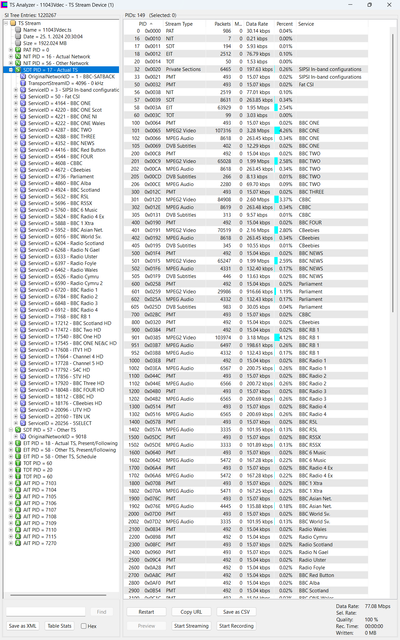Image resolution: width=400 pixels, height=640 pixels.
Task: Collapse the SDT PID = 17 - Actual TS node
Action: click(x=11, y=70)
